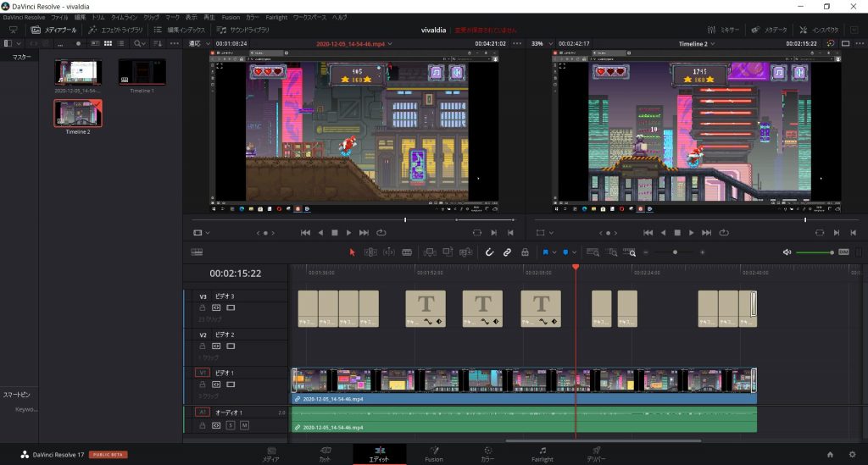
Task: Switch to the Fairlight page tab
Action: 542,454
